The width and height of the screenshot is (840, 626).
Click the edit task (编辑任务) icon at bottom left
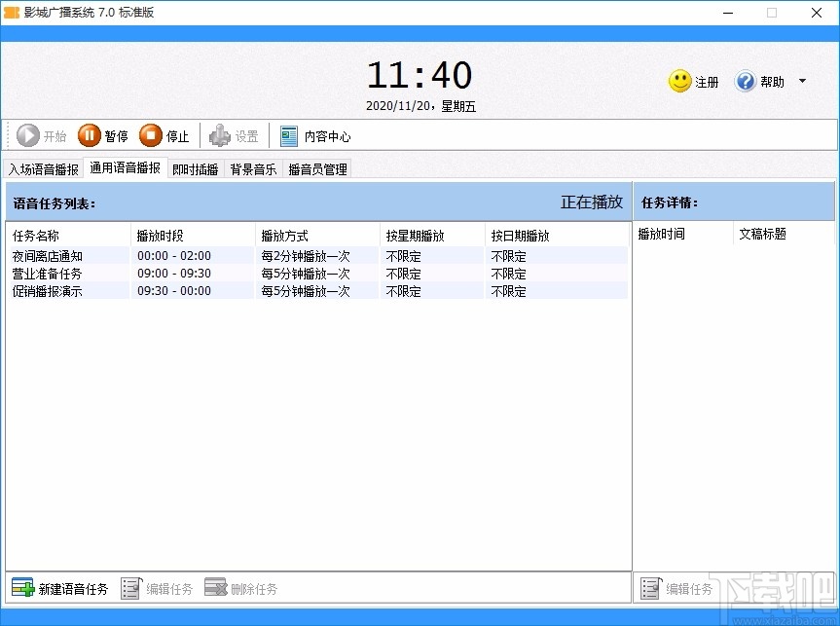[x=132, y=589]
